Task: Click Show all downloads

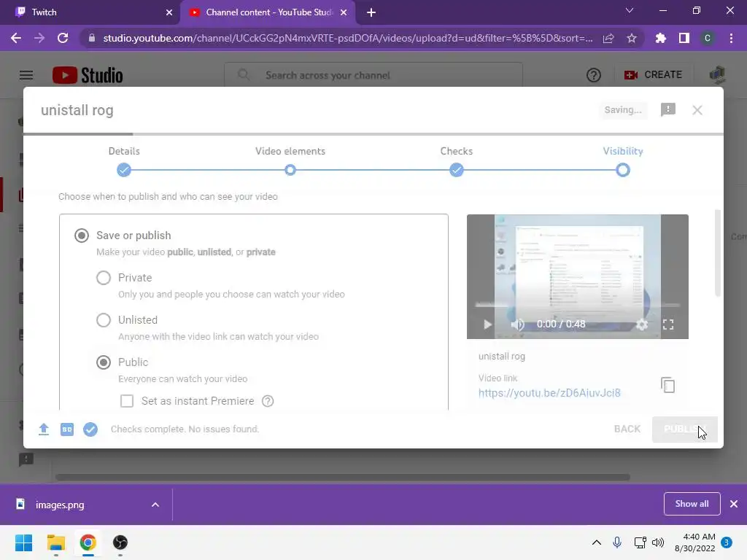Action: pos(692,504)
